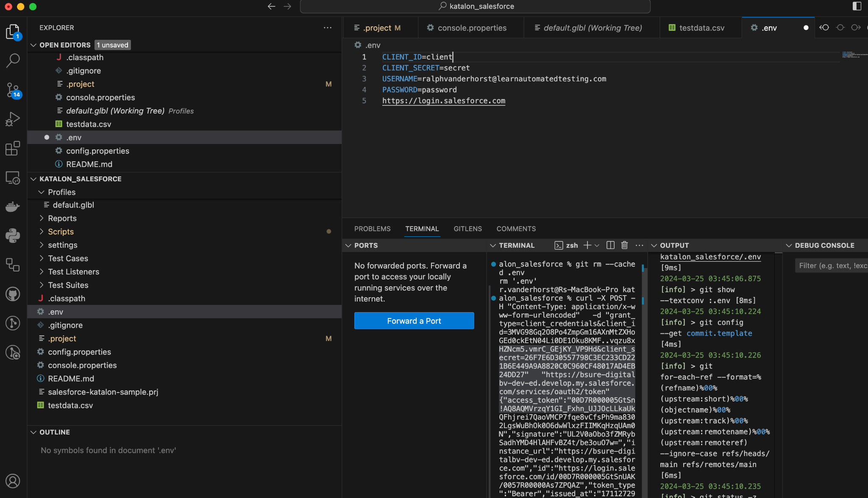868x498 pixels.
Task: Open the new terminal launch profile dropdown
Action: tap(597, 245)
